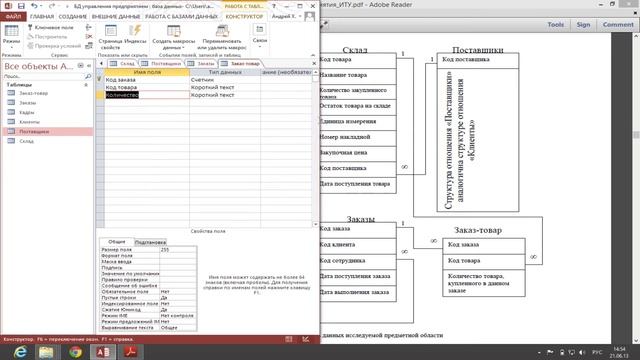Expand the Связи dropdown arrow
The height and width of the screenshot is (360, 640).
(260, 47)
